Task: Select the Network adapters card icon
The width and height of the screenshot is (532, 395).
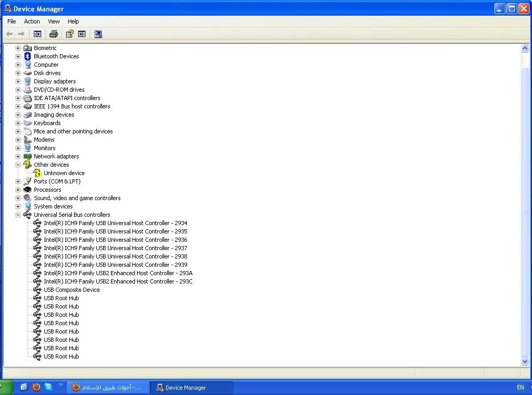Action: (28, 156)
